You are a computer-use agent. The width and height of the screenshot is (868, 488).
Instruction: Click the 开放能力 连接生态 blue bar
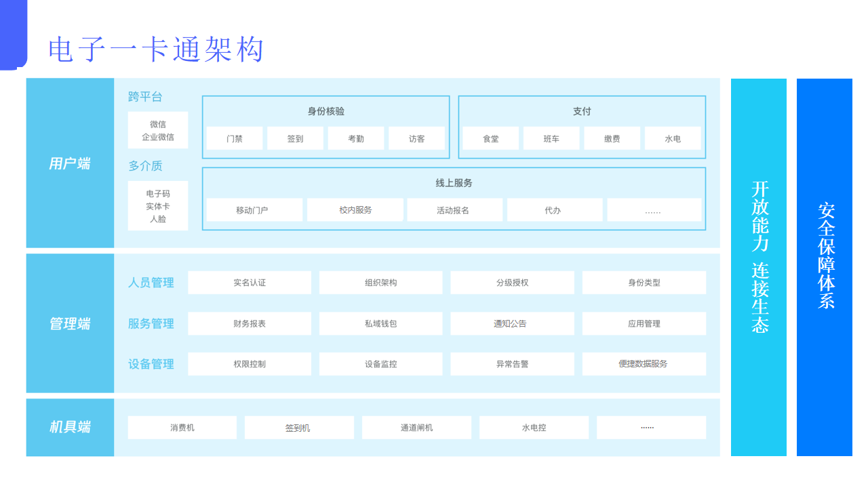[x=758, y=266]
